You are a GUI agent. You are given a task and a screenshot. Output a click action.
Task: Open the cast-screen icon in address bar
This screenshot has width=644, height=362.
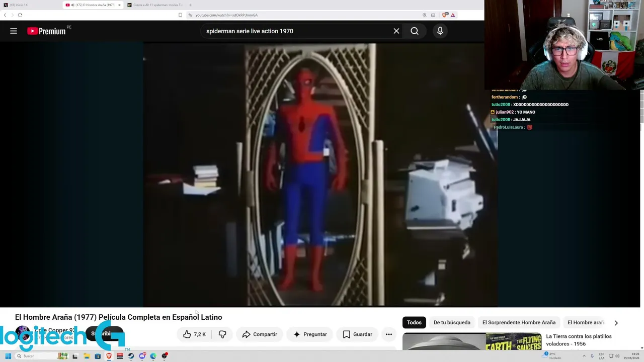click(433, 15)
